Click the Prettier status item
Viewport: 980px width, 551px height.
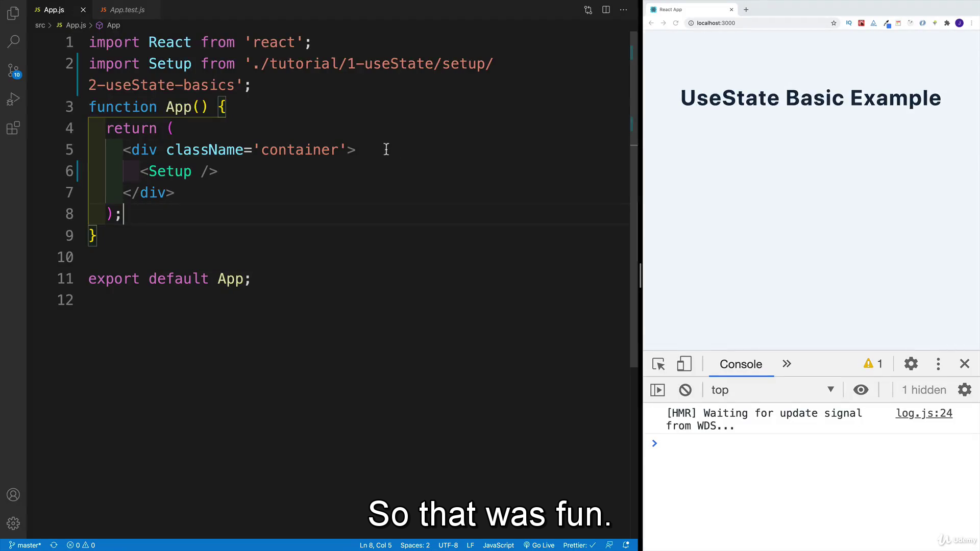tap(579, 545)
